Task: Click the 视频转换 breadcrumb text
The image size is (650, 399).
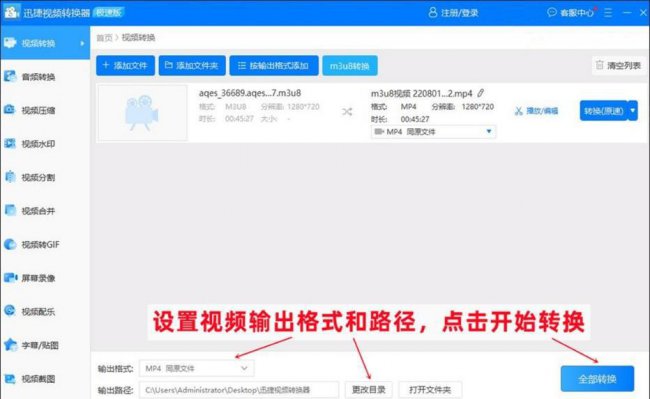Action: coord(138,38)
